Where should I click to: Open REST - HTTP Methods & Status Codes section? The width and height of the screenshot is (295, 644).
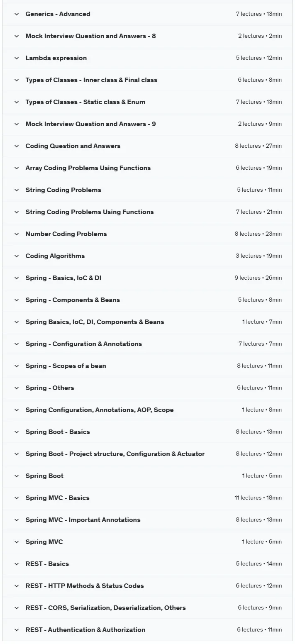[x=147, y=586]
